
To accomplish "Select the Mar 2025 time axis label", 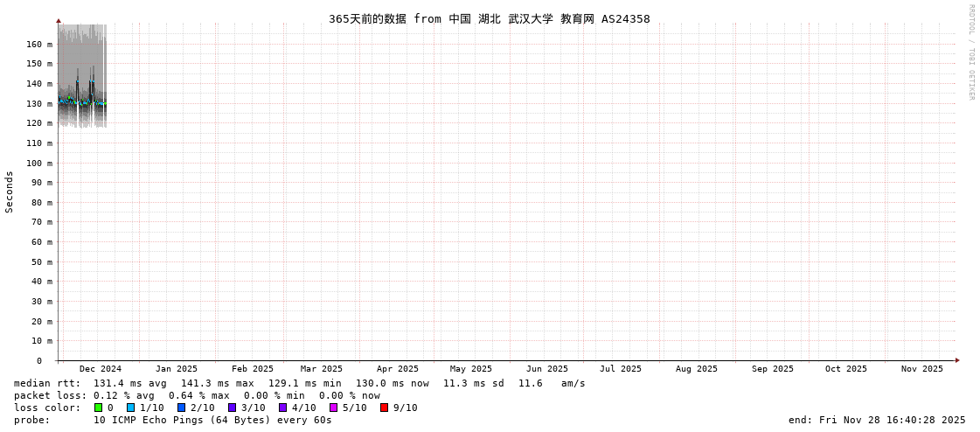I will pyautogui.click(x=322, y=369).
